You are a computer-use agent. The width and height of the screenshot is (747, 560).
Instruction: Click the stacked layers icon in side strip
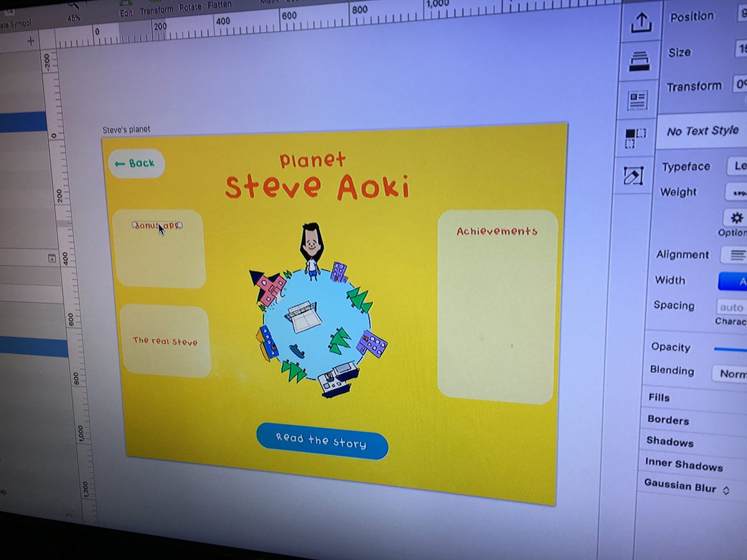coord(639,62)
